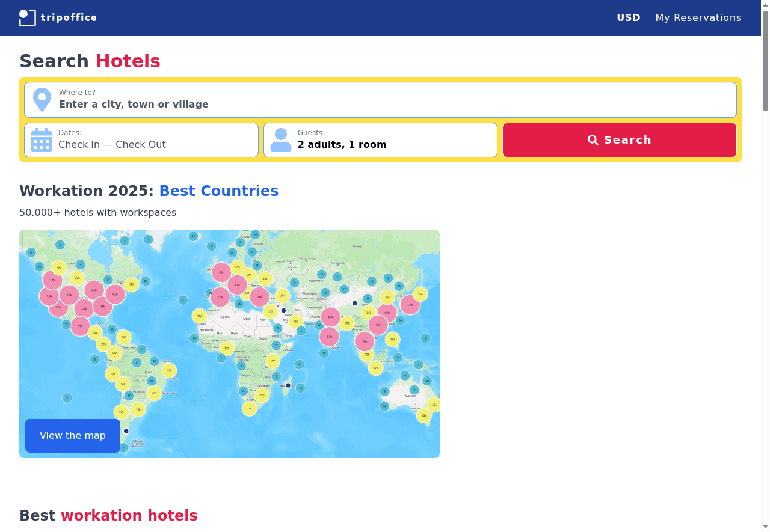Go to My Reservations
770x532 pixels.
pyautogui.click(x=698, y=18)
